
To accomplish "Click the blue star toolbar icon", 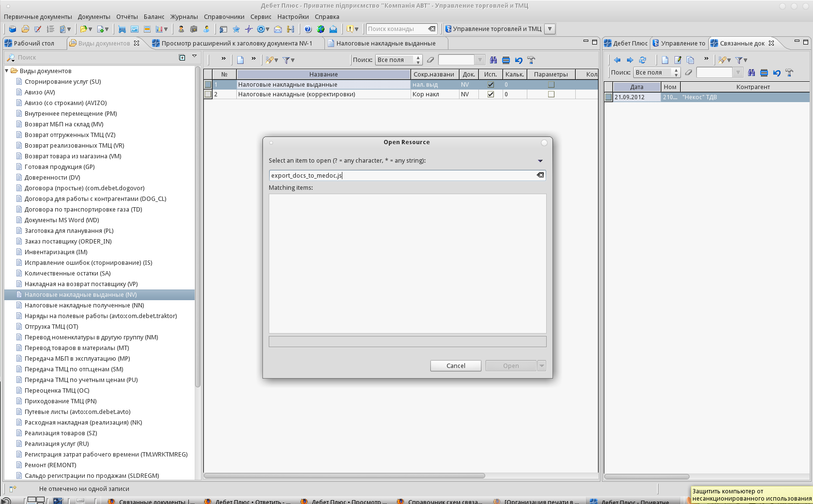I will [x=236, y=29].
